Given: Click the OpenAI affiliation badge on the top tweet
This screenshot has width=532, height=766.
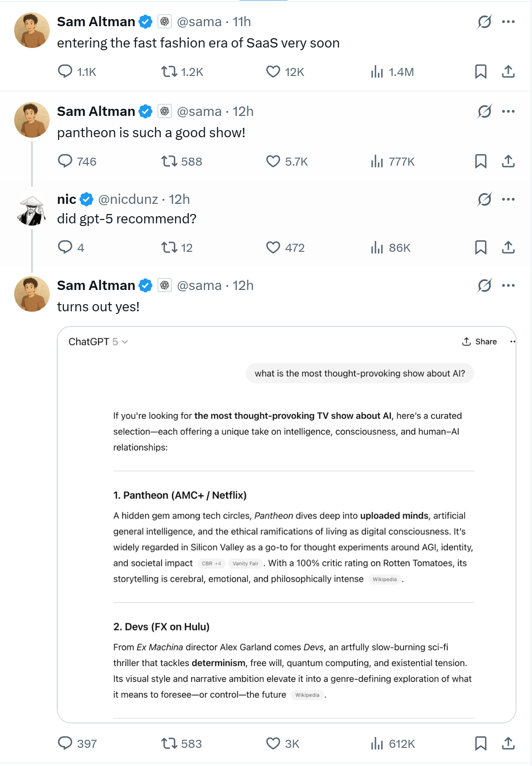Looking at the screenshot, I should click(165, 22).
